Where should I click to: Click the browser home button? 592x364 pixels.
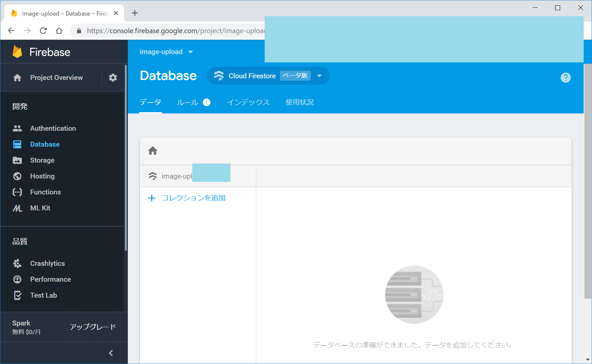[59, 31]
